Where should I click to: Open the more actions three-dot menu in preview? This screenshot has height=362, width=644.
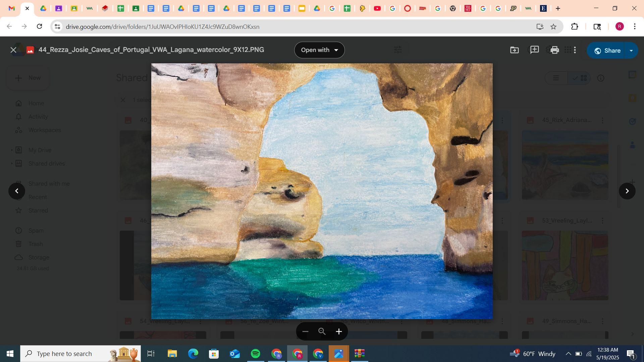575,50
